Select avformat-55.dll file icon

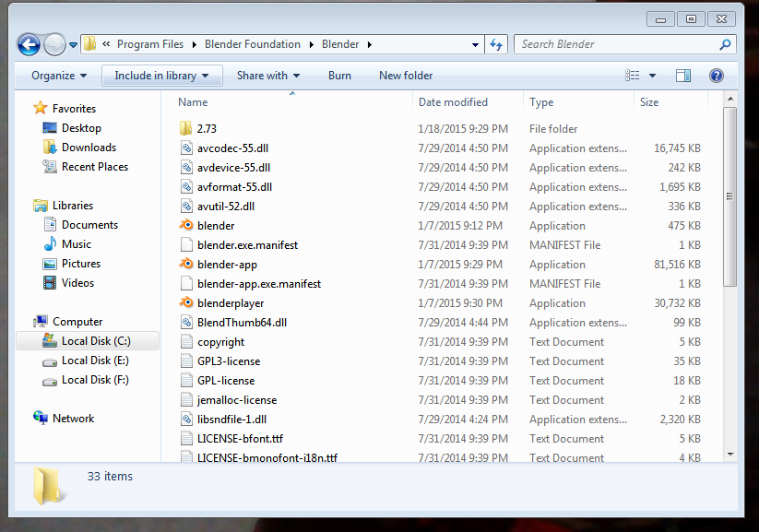tap(186, 186)
